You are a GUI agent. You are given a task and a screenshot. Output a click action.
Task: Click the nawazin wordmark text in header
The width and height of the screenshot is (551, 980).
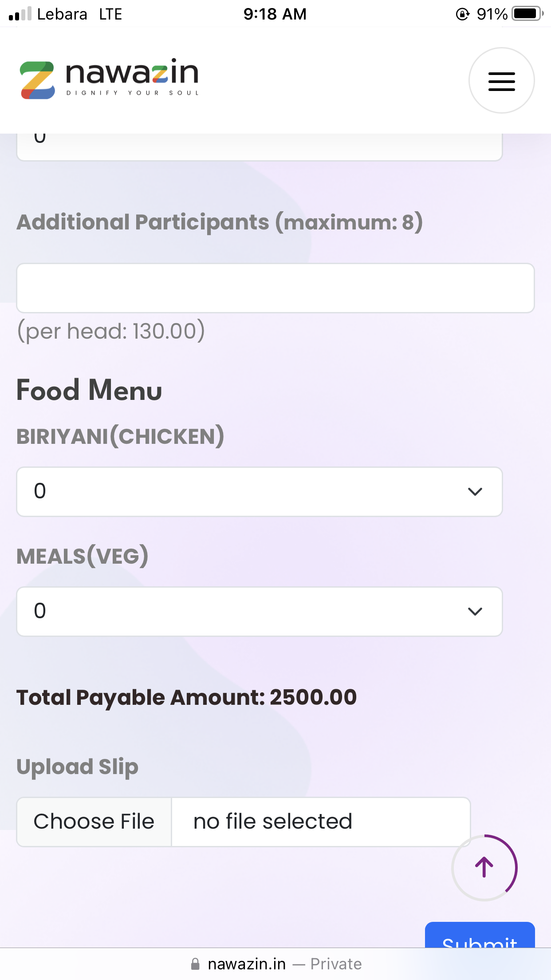click(132, 74)
